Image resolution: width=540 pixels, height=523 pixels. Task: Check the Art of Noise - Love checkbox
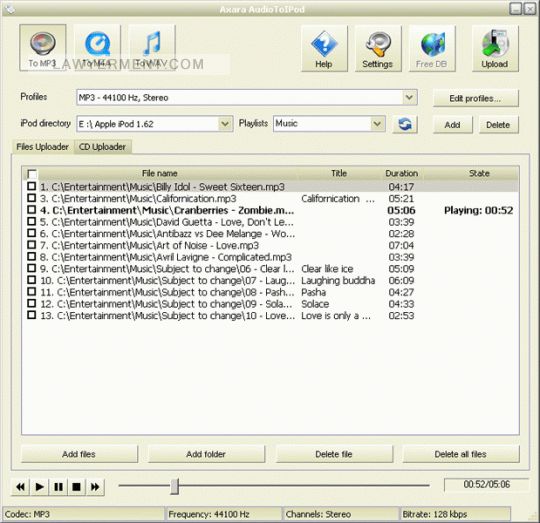point(31,245)
